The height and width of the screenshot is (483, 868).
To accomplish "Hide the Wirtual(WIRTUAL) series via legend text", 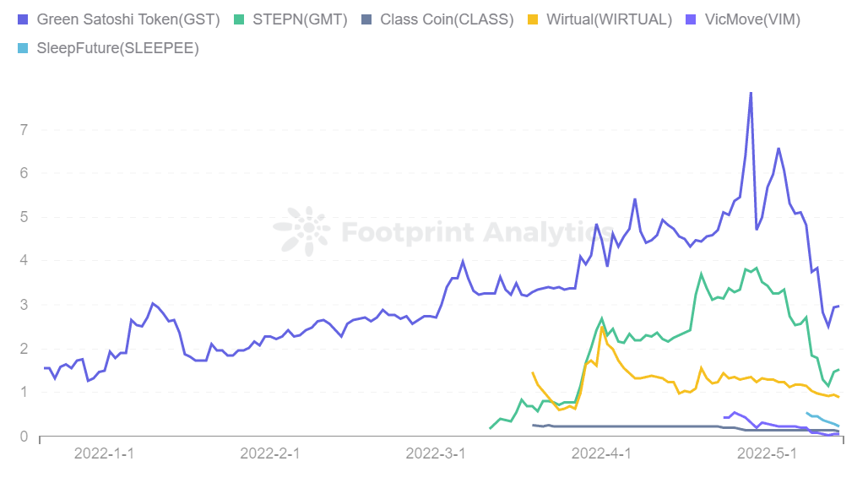I will coord(610,20).
